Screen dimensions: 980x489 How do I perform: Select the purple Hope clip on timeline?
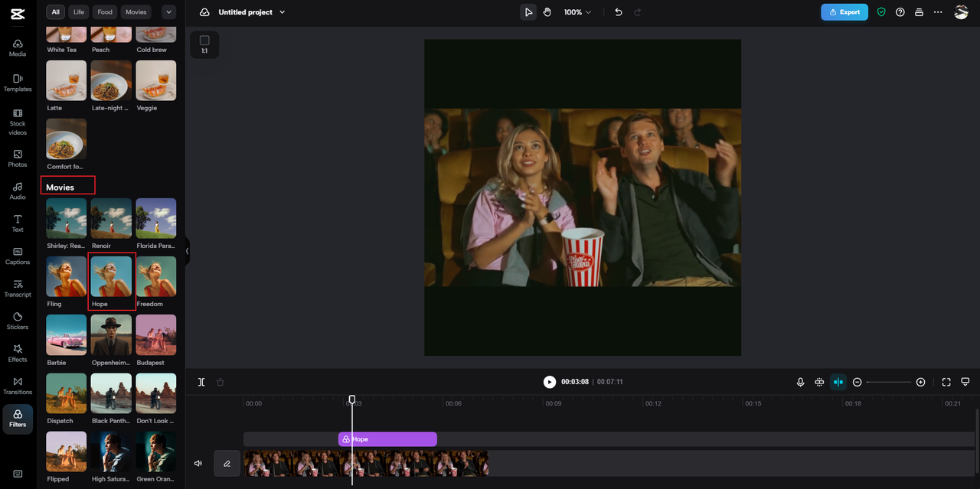click(x=387, y=439)
